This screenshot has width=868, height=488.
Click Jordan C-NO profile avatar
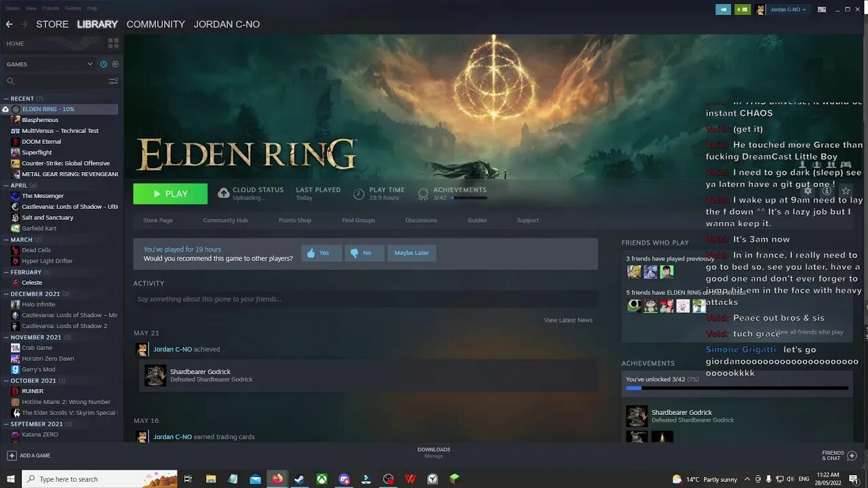pyautogui.click(x=760, y=9)
